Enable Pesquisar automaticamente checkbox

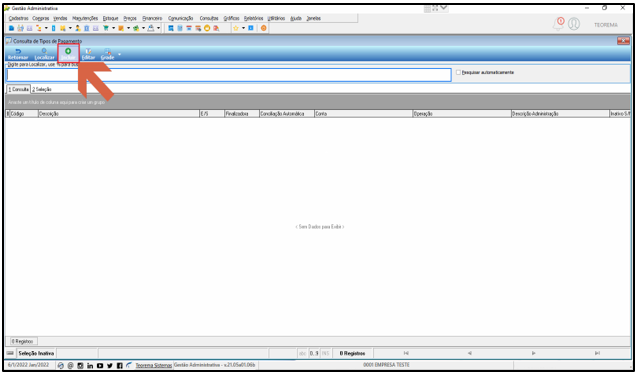pyautogui.click(x=458, y=73)
